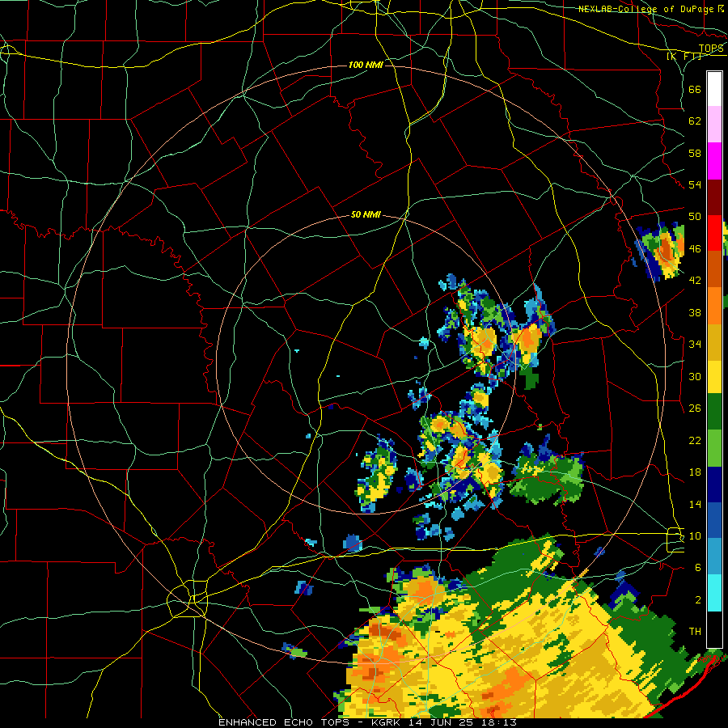Screen dimensions: 728x728
Task: Click the "14 JUN 25" date stamp
Action: [441, 722]
